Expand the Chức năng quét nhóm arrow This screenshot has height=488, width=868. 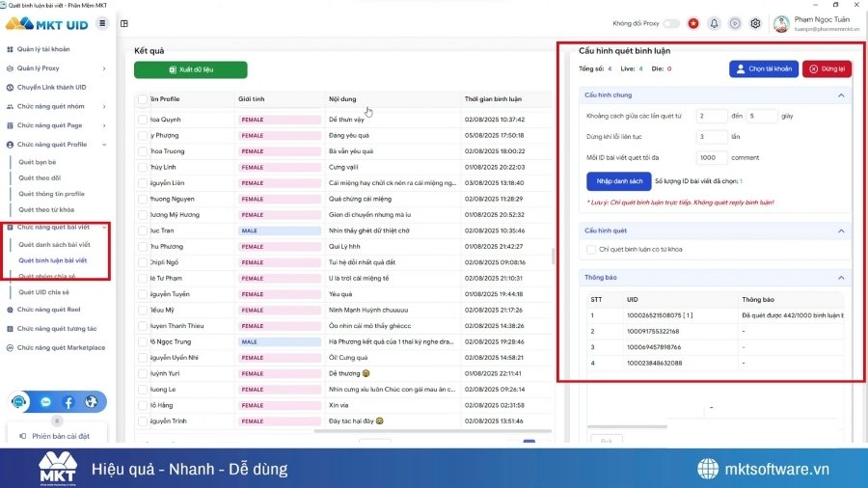(x=104, y=106)
